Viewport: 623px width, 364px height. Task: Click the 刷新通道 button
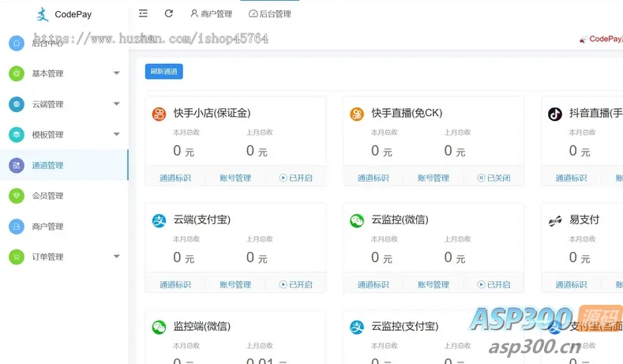[x=164, y=72]
